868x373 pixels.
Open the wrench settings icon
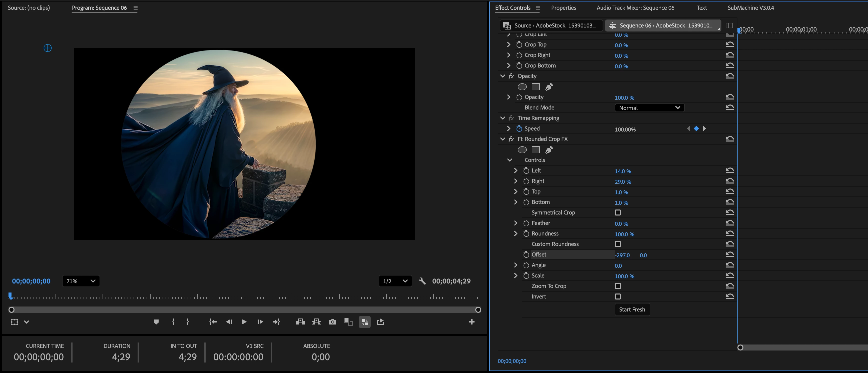422,281
